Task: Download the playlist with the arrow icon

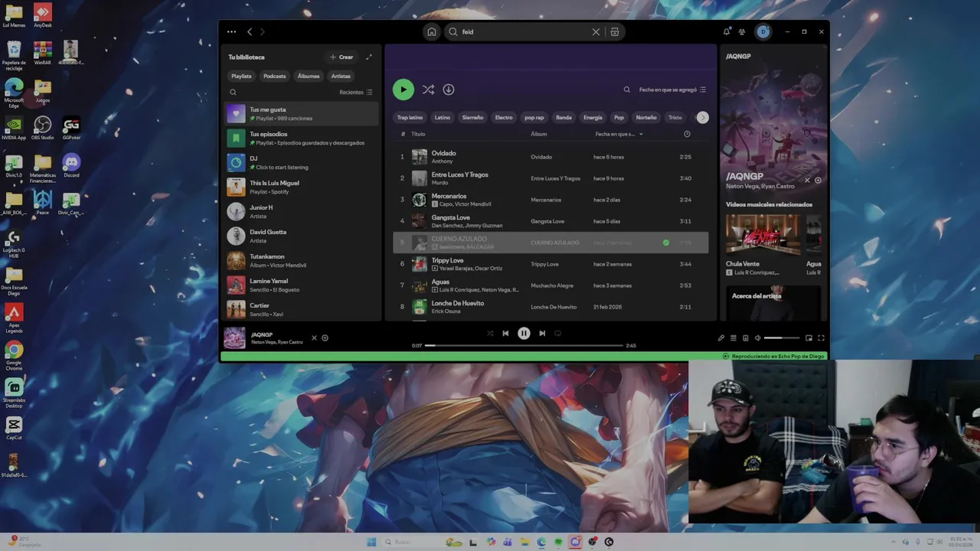Action: click(x=449, y=90)
